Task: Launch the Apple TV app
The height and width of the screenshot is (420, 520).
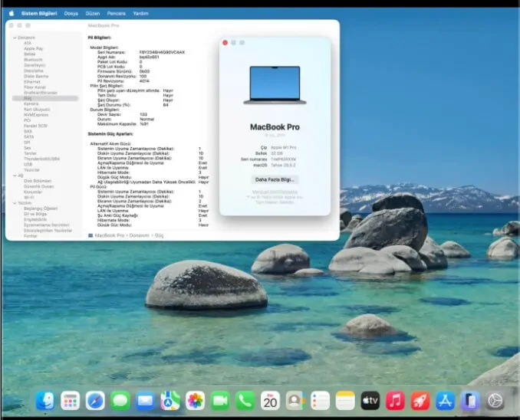Action: [370, 401]
